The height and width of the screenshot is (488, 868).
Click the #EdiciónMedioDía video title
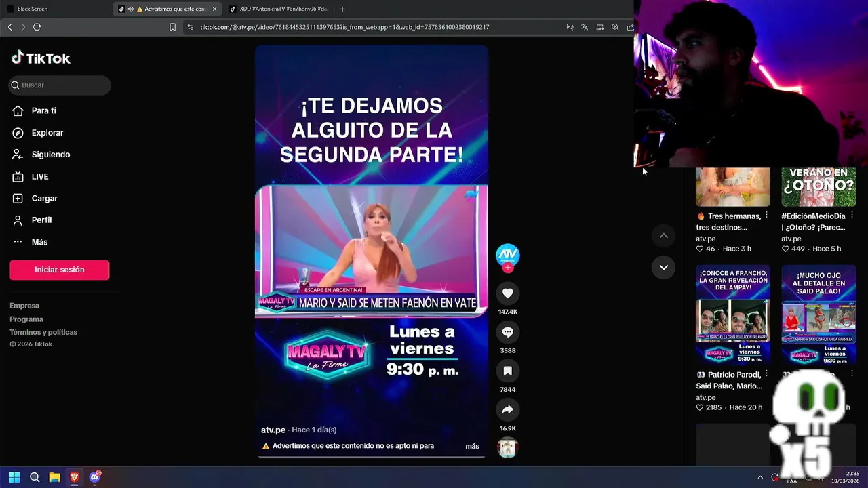pyautogui.click(x=813, y=222)
